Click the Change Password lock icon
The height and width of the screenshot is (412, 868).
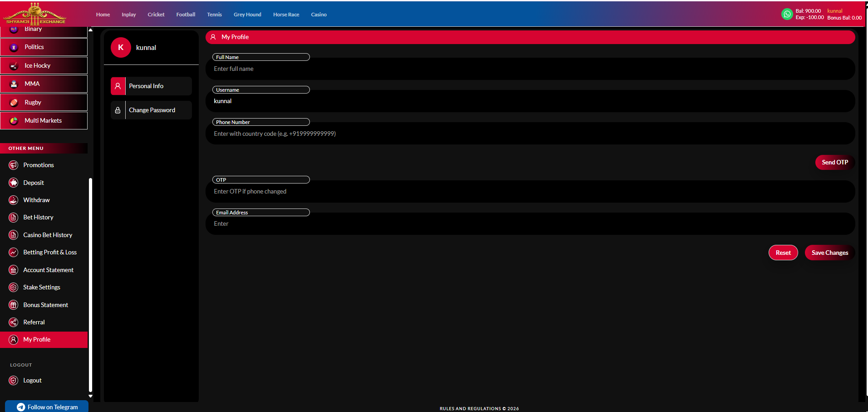(x=118, y=110)
